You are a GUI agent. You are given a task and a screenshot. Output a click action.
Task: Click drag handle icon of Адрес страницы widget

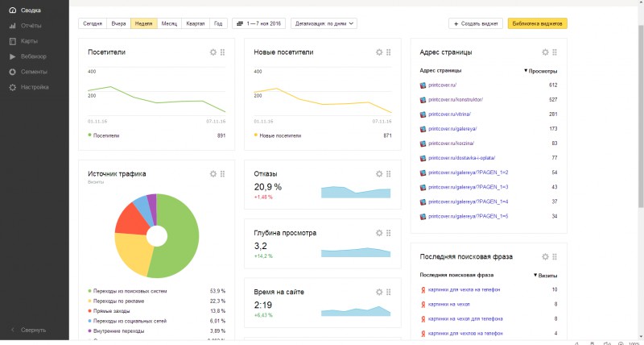[x=555, y=52]
